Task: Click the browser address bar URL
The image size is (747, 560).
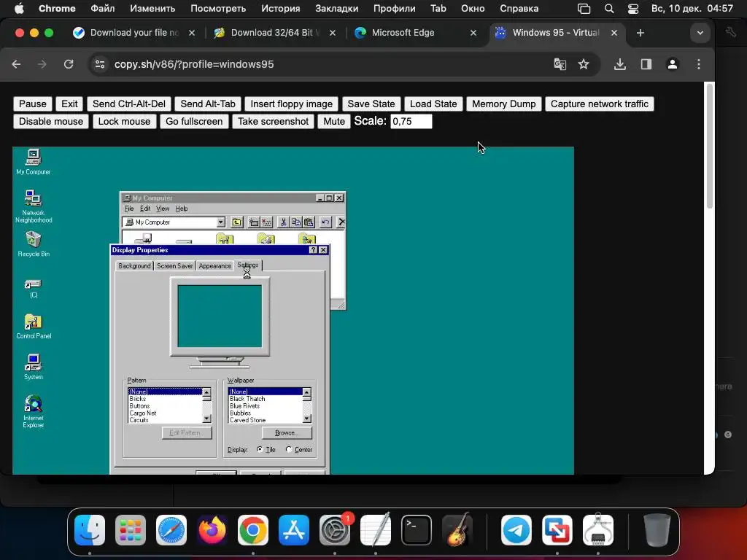Action: pos(194,64)
